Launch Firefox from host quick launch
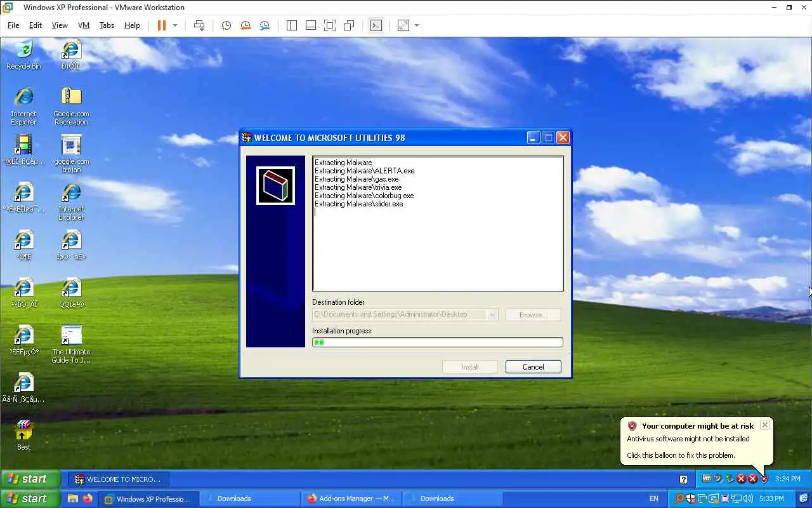Image resolution: width=812 pixels, height=508 pixels. (88, 498)
